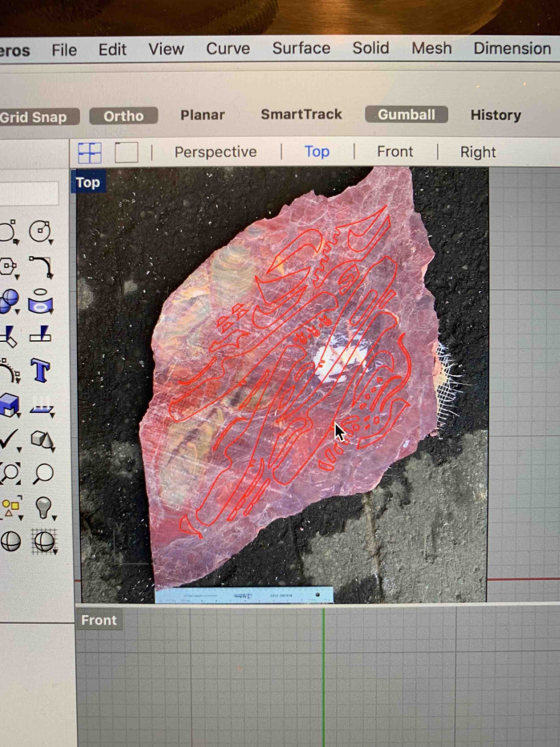Open the File menu
560x747 pixels.
point(64,50)
